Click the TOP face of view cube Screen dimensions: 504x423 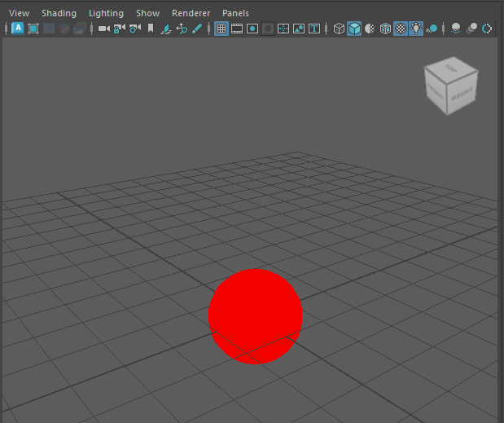450,68
